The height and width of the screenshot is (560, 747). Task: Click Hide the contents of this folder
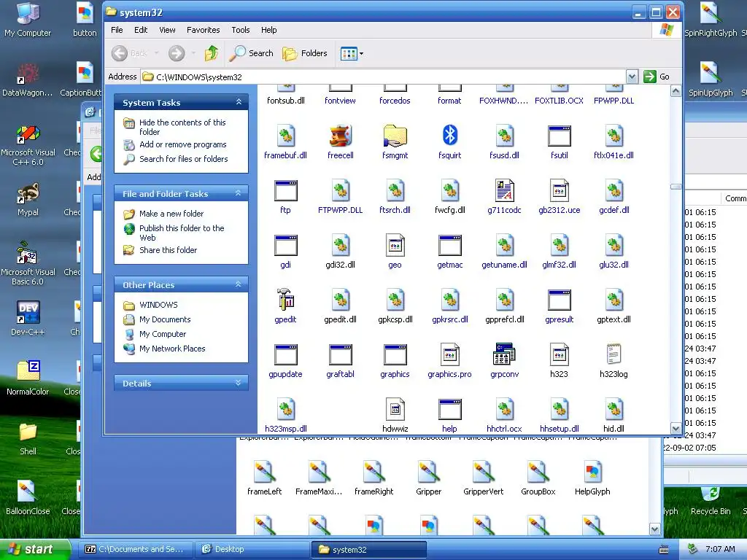pyautogui.click(x=182, y=127)
